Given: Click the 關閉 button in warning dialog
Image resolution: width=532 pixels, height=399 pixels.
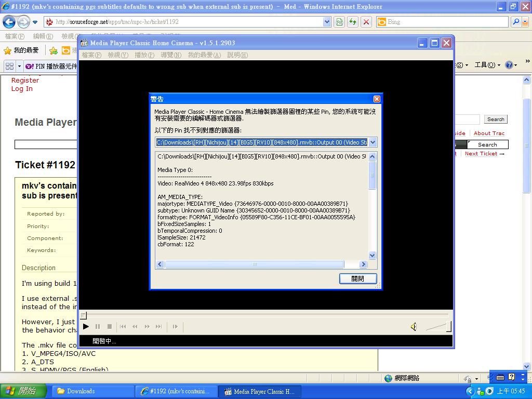Looking at the screenshot, I should pyautogui.click(x=358, y=279).
